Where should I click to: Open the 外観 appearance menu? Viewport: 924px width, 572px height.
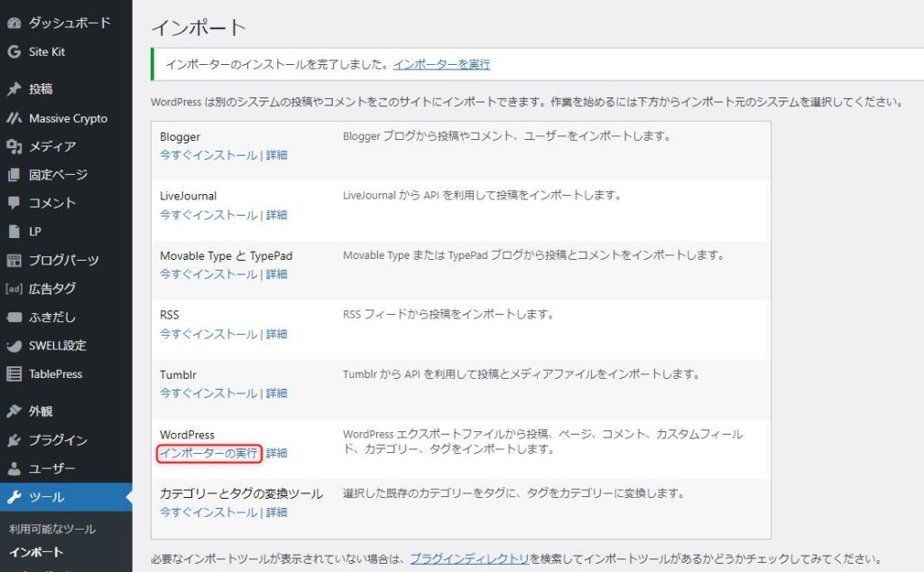click(x=41, y=411)
